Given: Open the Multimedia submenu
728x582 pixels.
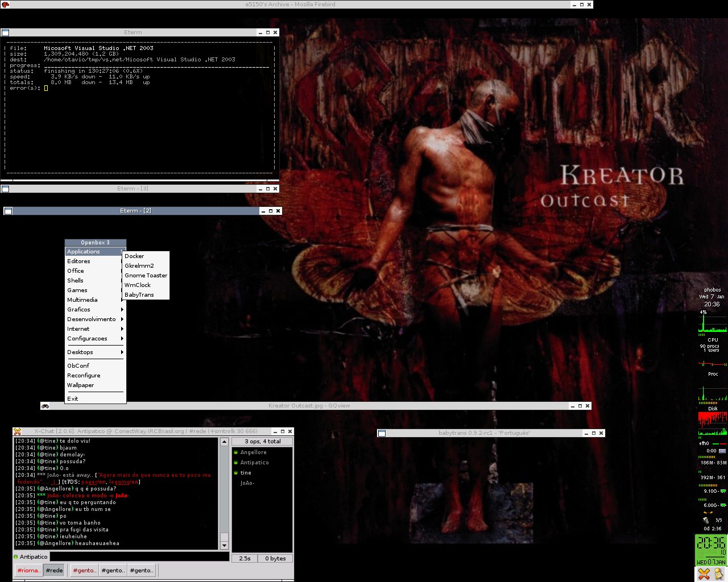Looking at the screenshot, I should (95, 300).
